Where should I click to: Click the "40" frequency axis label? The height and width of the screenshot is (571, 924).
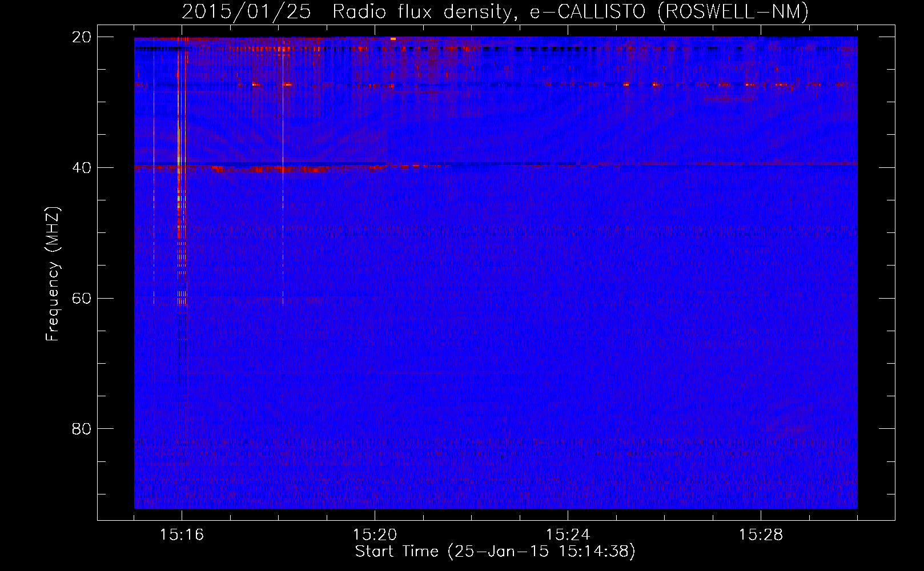click(82, 168)
